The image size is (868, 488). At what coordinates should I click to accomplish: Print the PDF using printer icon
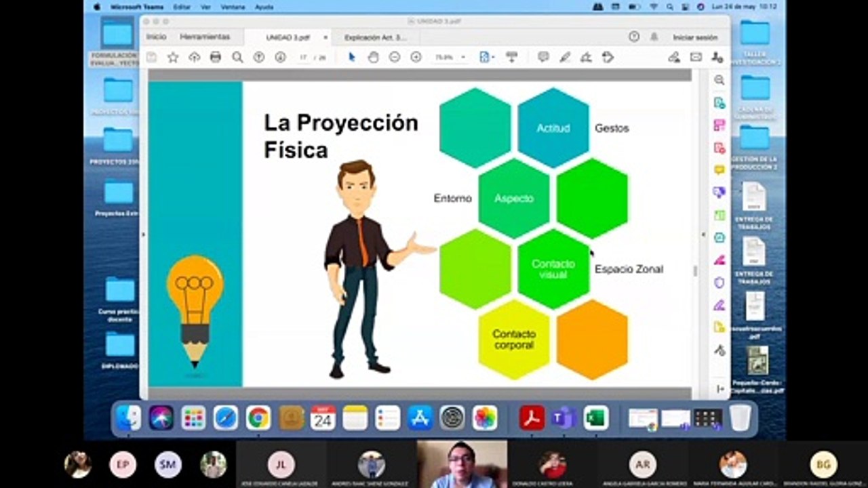pyautogui.click(x=216, y=58)
